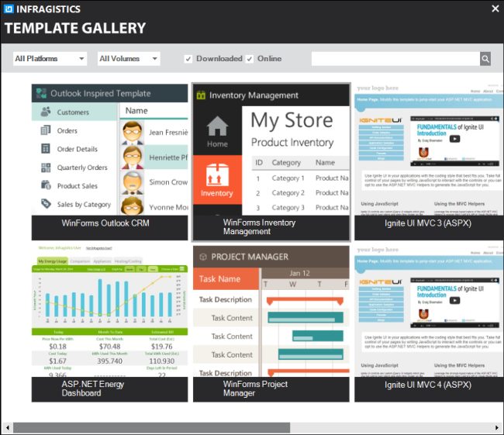Click the 'TEMPLATE GALLERY' title text
The width and height of the screenshot is (504, 435).
pos(75,28)
